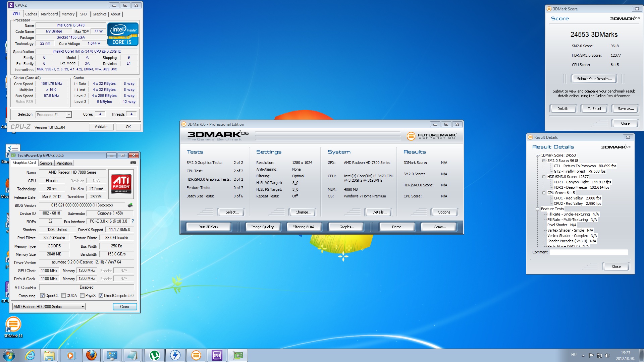Image resolution: width=644 pixels, height=362 pixels.
Task: Click the Image Quality... button
Action: pyautogui.click(x=264, y=227)
